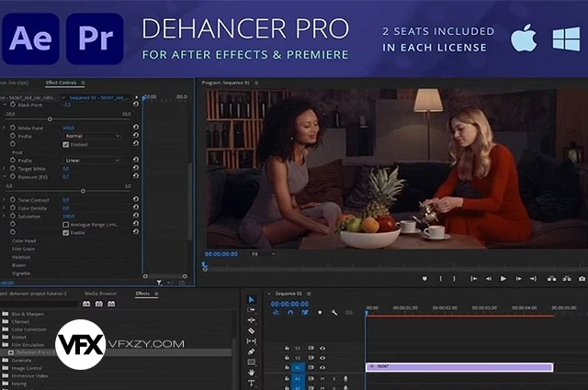Select the 56367 clip on V1
This screenshot has width=588, height=390.
pos(459,367)
